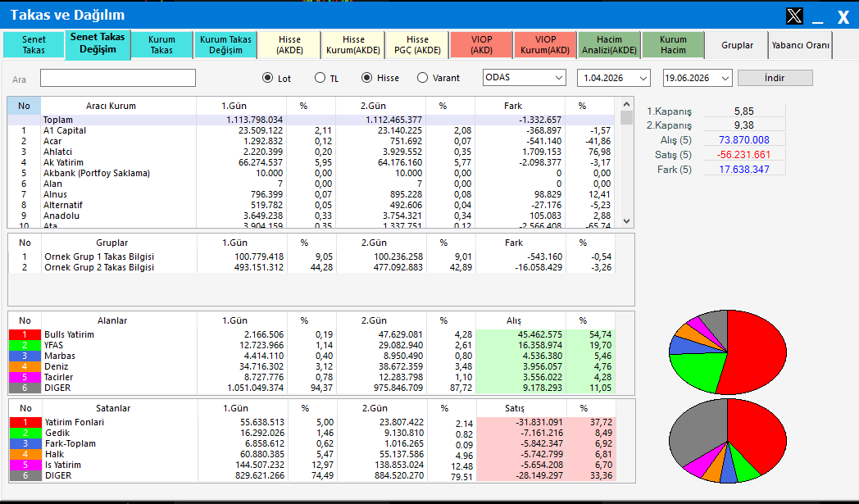The width and height of the screenshot is (859, 504).
Task: Open the Kurum Takas tab
Action: (161, 44)
